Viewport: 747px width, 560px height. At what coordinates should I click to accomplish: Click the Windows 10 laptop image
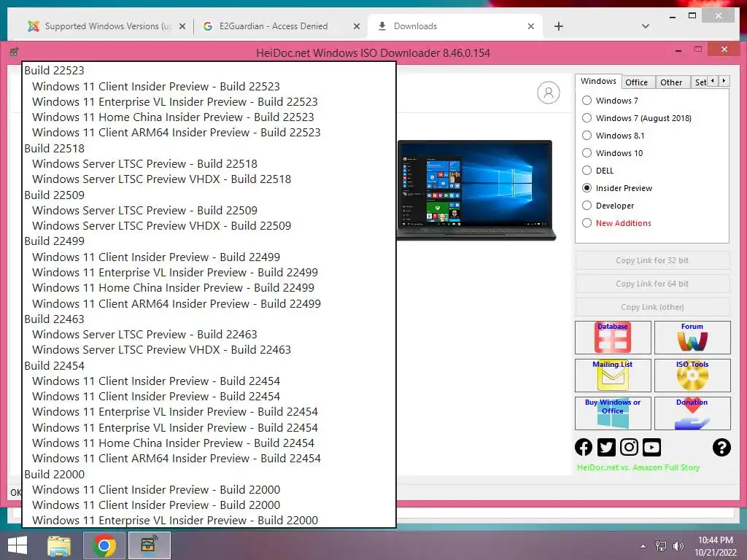[476, 190]
